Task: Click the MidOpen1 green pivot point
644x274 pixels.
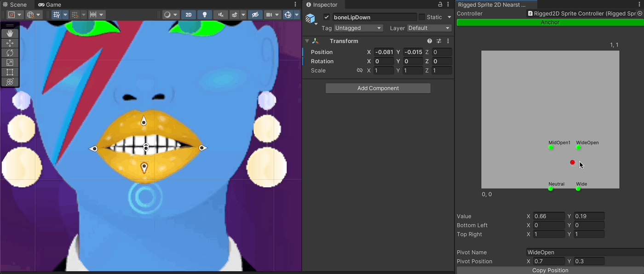Action: (x=551, y=148)
